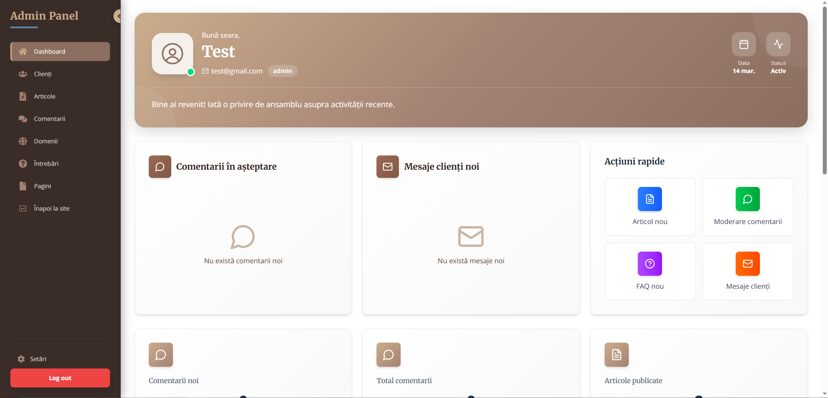Click the admin role badge
Image resolution: width=828 pixels, height=398 pixels.
click(283, 71)
